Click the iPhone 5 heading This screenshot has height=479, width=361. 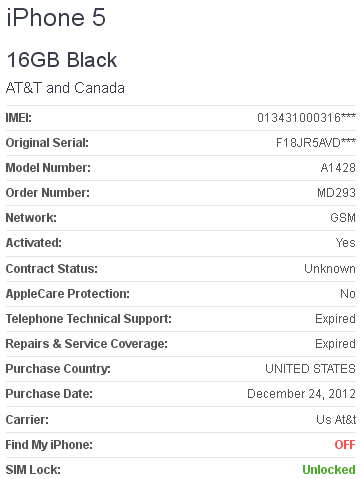coord(56,17)
